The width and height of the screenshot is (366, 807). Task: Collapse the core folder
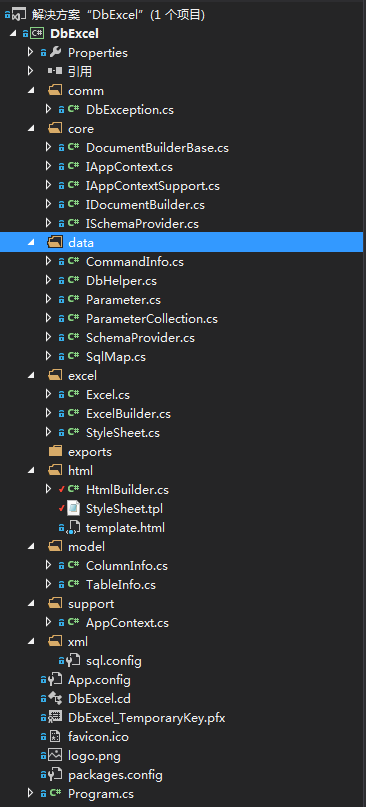click(x=30, y=129)
